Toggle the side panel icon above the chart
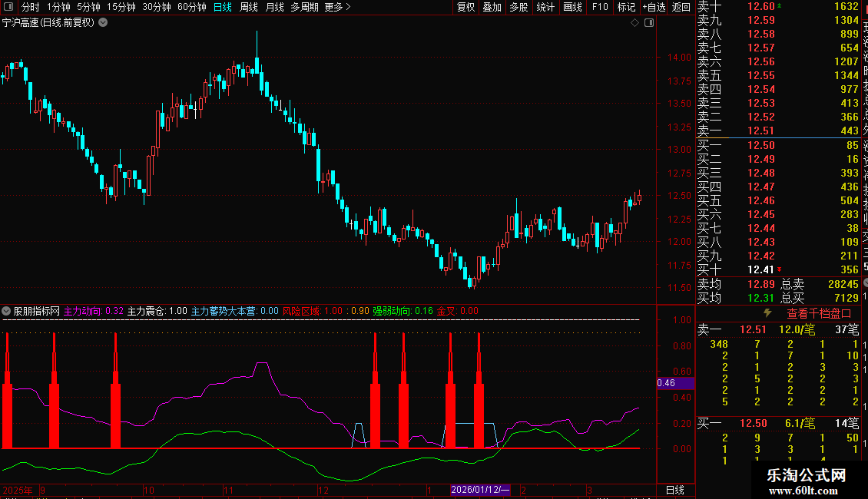 648,23
